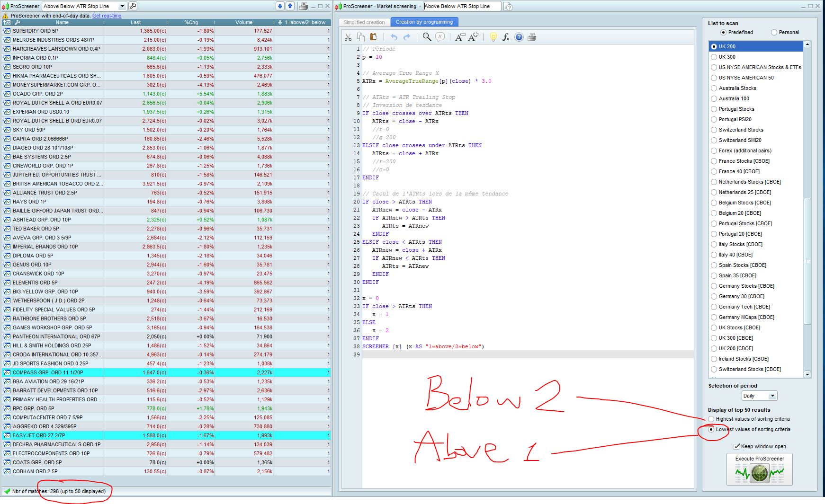Screen dimensions: 825x504
Task: Redo the edit in the code editor
Action: point(407,37)
